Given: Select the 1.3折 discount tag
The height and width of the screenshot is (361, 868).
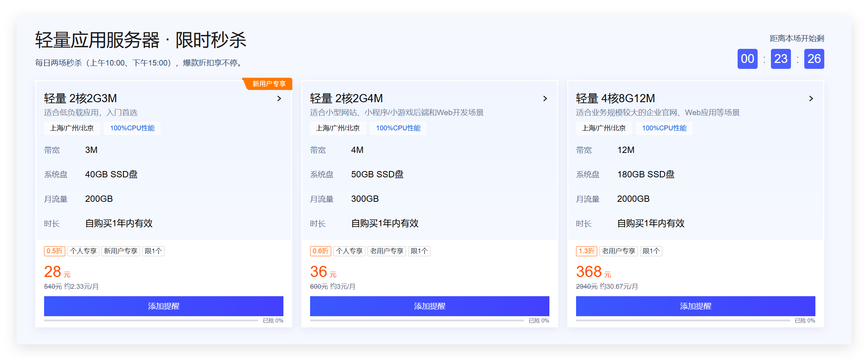Looking at the screenshot, I should (586, 251).
